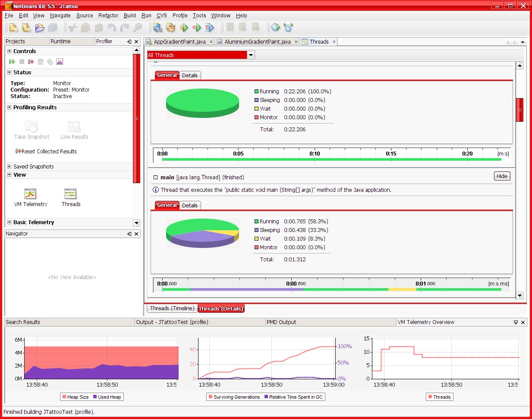Open the Threads view icon in View section
This screenshot has height=419, width=532.
pyautogui.click(x=70, y=194)
